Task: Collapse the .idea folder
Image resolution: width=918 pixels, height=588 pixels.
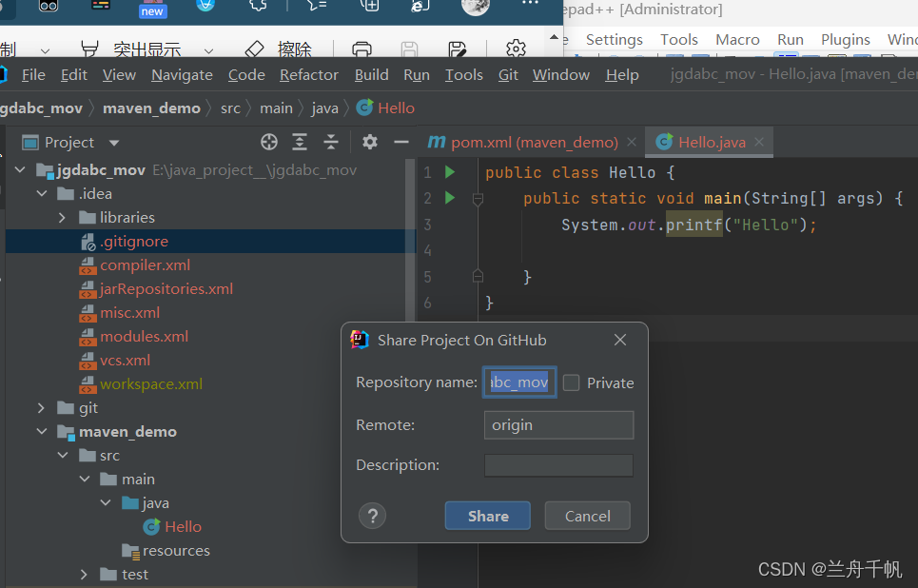Action: coord(42,193)
